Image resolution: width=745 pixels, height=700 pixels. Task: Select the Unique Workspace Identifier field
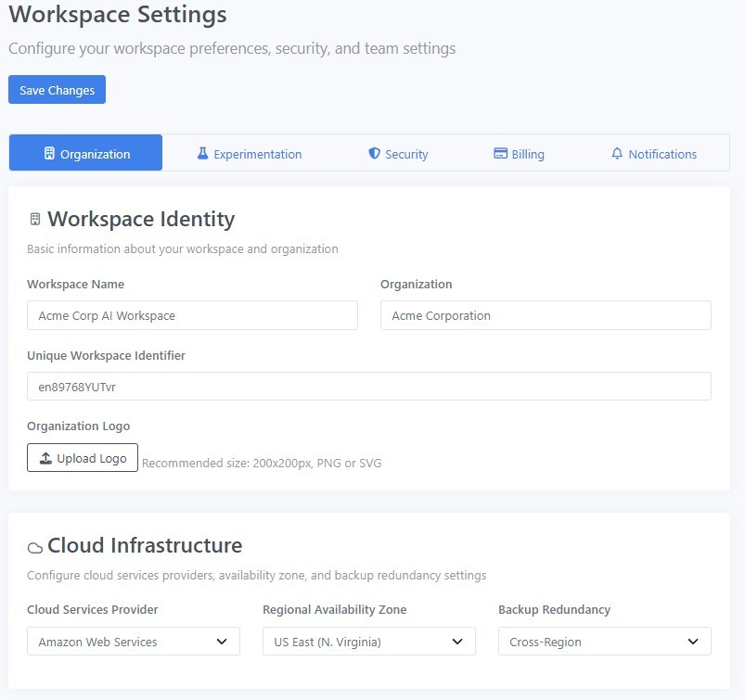tap(368, 387)
